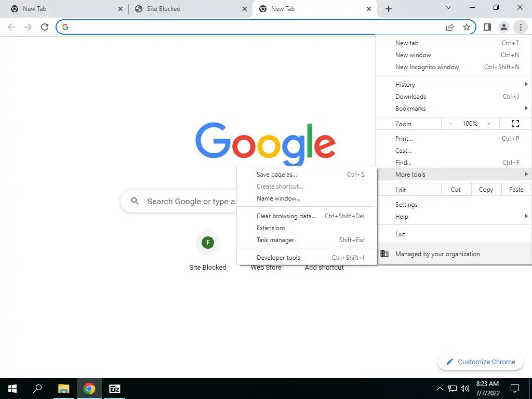This screenshot has width=532, height=399.
Task: Expand the History submenu
Action: (454, 85)
